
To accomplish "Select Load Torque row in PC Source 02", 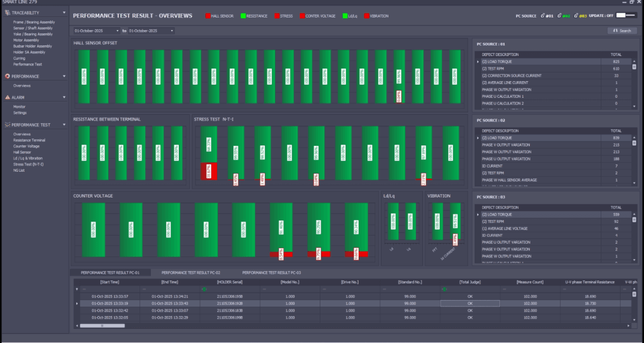I will (553, 138).
